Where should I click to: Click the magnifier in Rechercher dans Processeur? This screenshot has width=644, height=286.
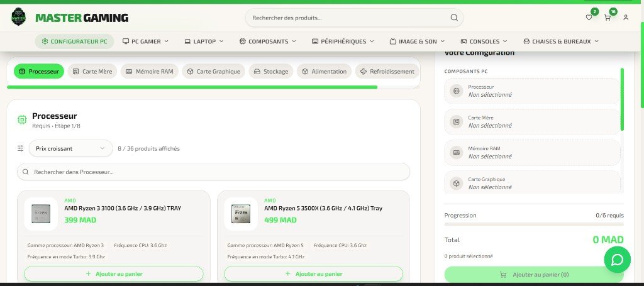tap(26, 172)
